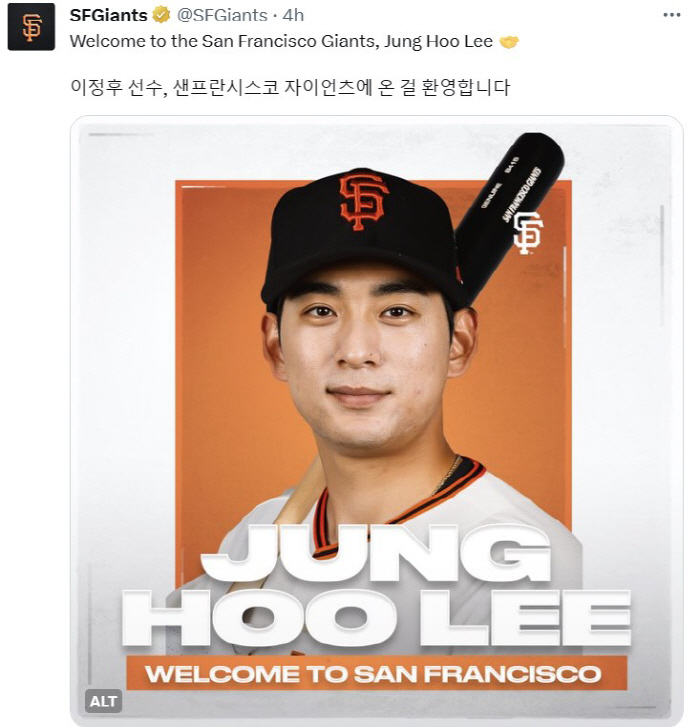Image resolution: width=700 pixels, height=727 pixels.
Task: Open the @SFGiants handle link
Action: coord(223,15)
